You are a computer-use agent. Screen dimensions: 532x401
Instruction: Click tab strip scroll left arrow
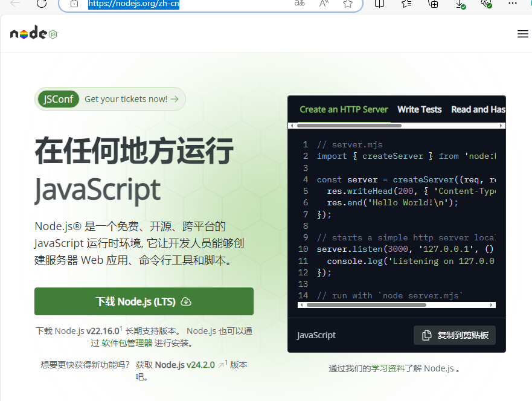pyautogui.click(x=292, y=126)
